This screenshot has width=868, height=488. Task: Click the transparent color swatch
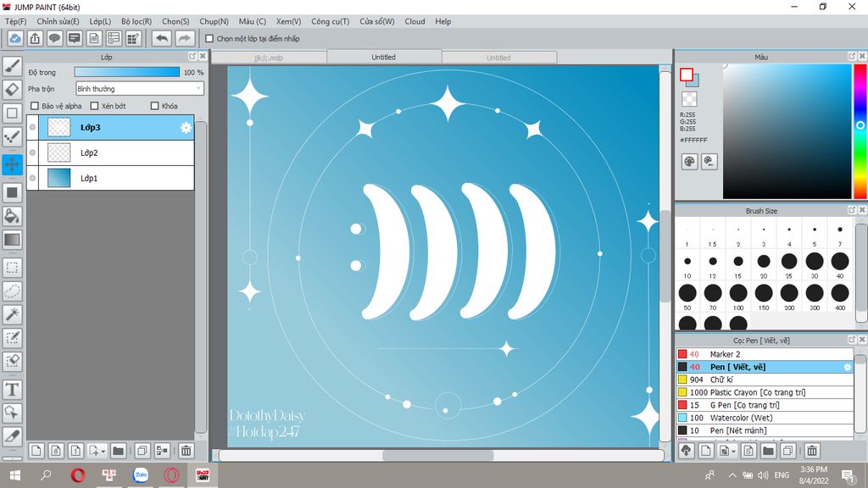(689, 99)
